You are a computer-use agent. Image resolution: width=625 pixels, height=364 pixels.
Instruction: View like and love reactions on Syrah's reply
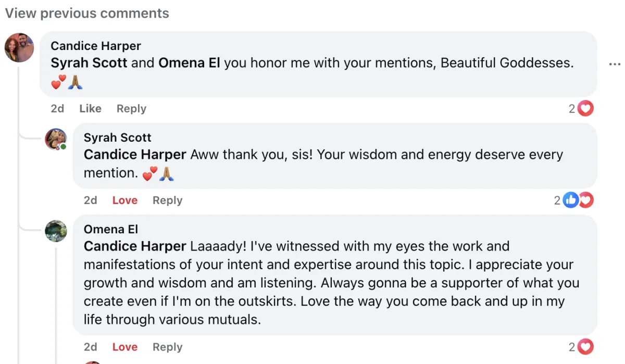(x=574, y=200)
